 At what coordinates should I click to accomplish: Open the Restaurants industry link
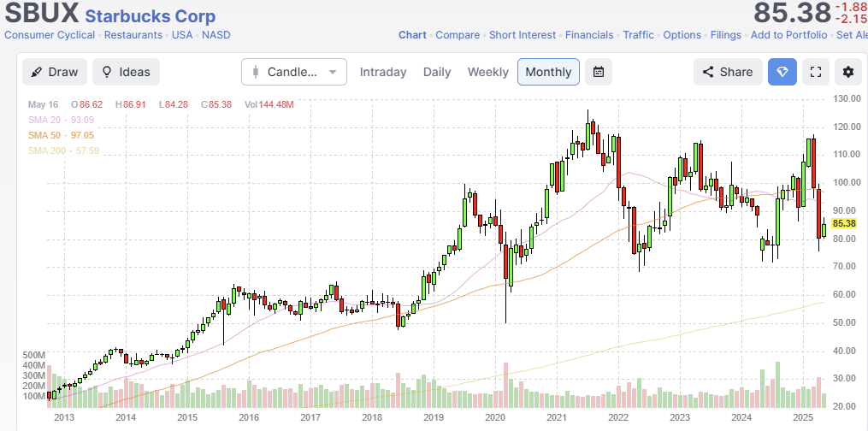(133, 35)
